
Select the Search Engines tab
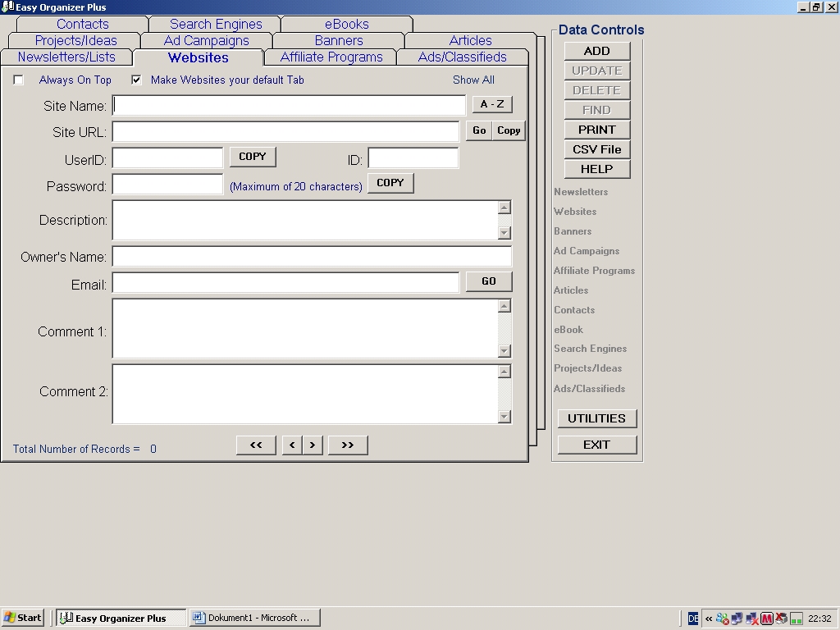click(216, 25)
